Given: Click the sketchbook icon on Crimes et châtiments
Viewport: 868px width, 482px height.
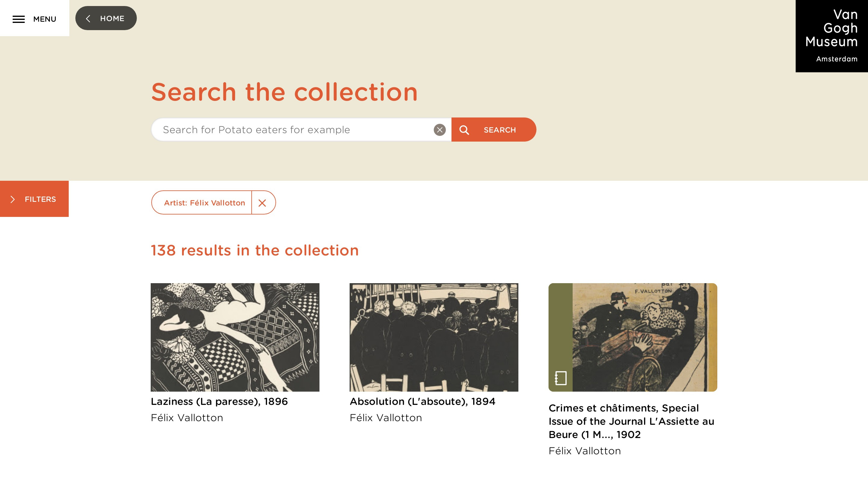Looking at the screenshot, I should (560, 378).
